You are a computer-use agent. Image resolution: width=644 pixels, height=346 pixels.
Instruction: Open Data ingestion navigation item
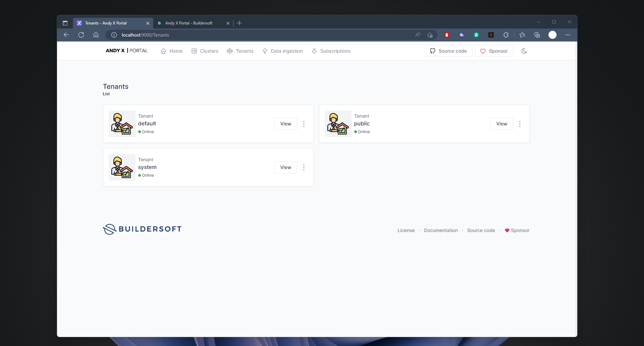(283, 51)
